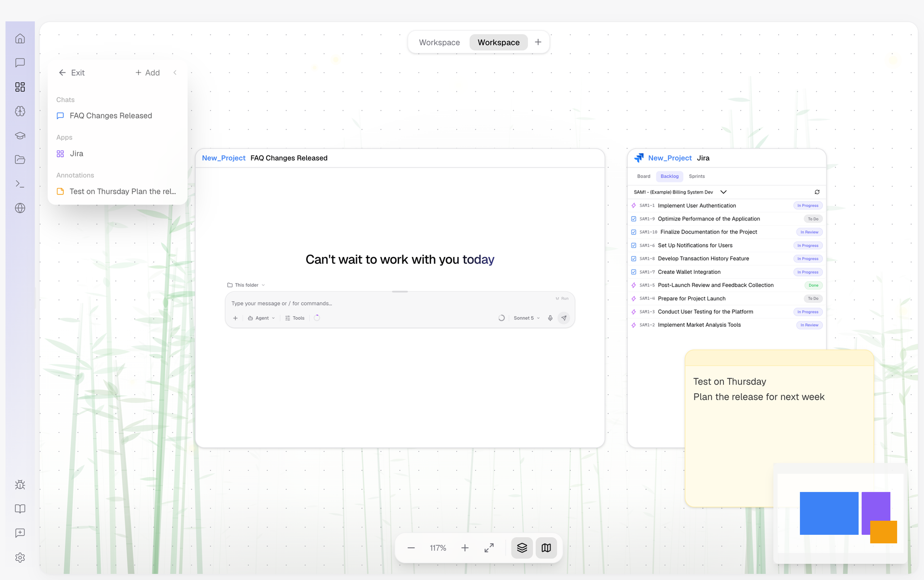Open the graduation cap icon in sidebar
924x580 pixels.
click(20, 135)
